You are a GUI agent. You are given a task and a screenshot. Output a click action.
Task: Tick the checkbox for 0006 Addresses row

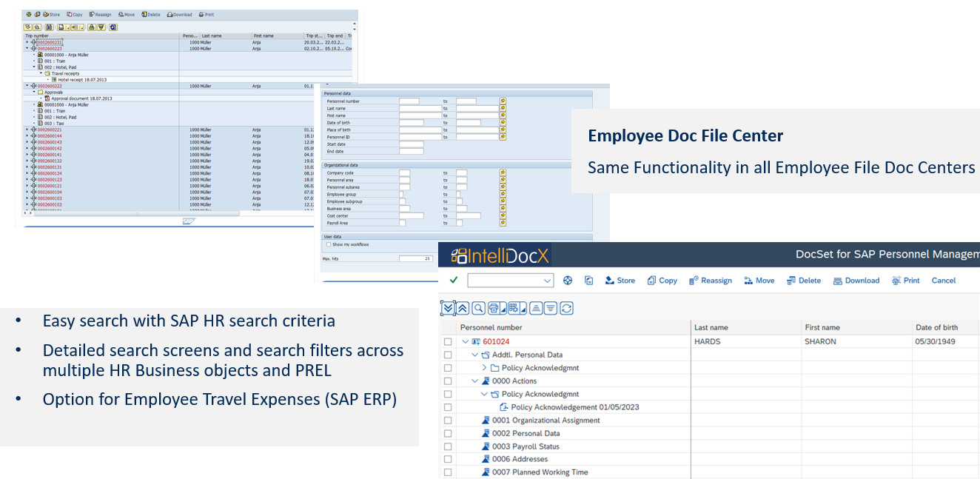[447, 460]
